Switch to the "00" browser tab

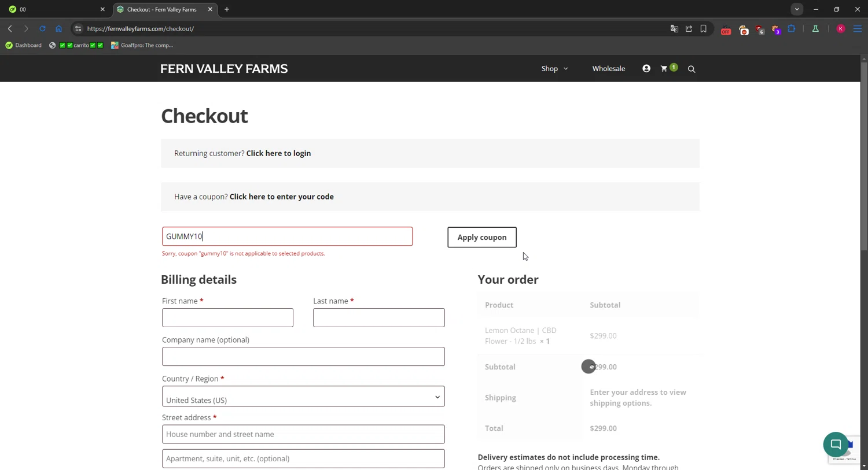click(x=55, y=9)
